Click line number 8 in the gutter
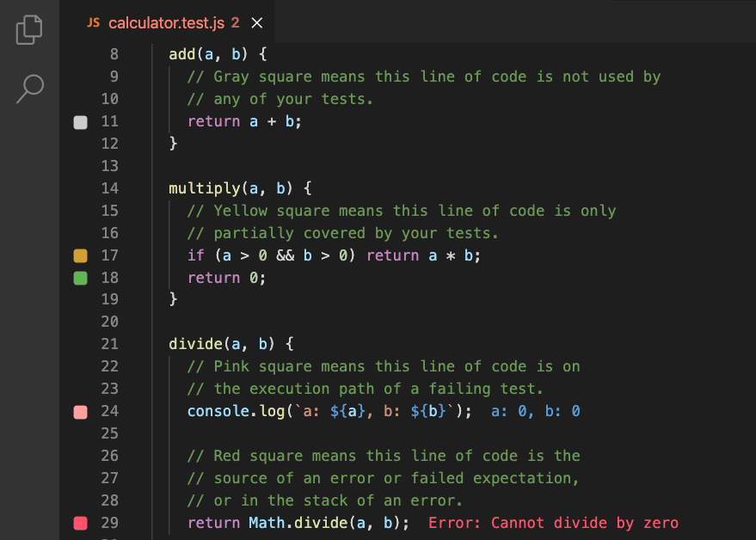The height and width of the screenshot is (540, 756). (x=114, y=54)
